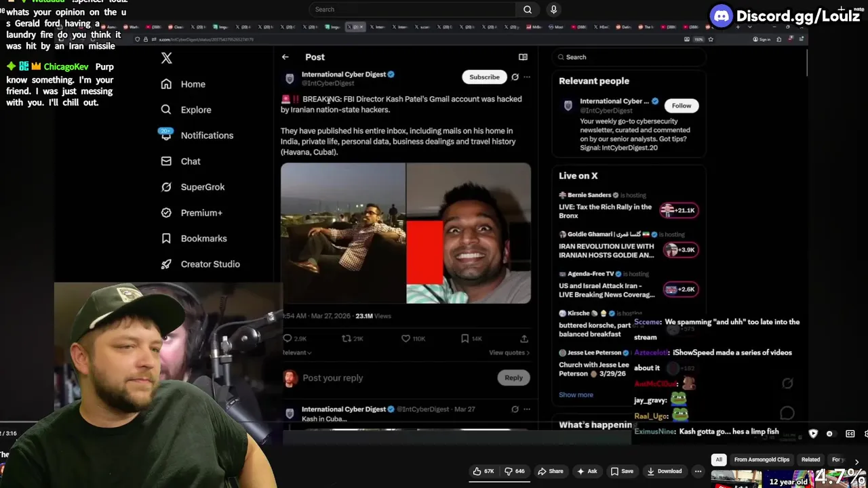Click Grok icon on Kash in Cuba reply
The width and height of the screenshot is (868, 488).
pyautogui.click(x=515, y=409)
